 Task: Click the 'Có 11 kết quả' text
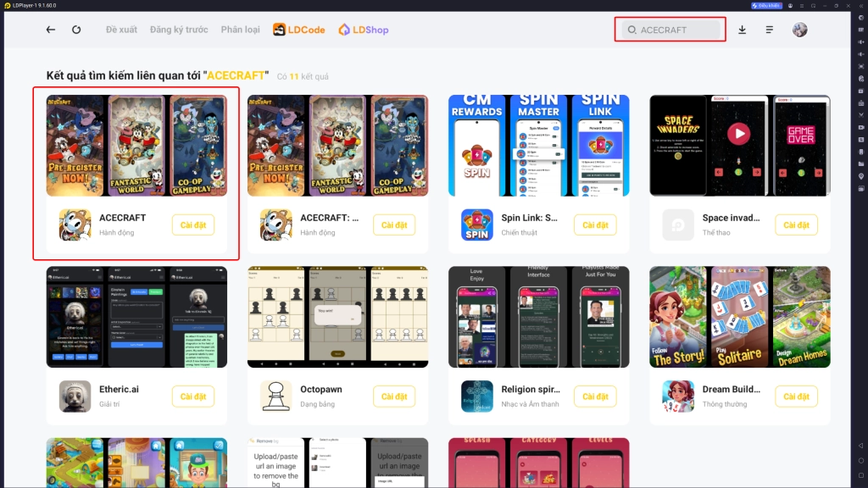click(303, 76)
